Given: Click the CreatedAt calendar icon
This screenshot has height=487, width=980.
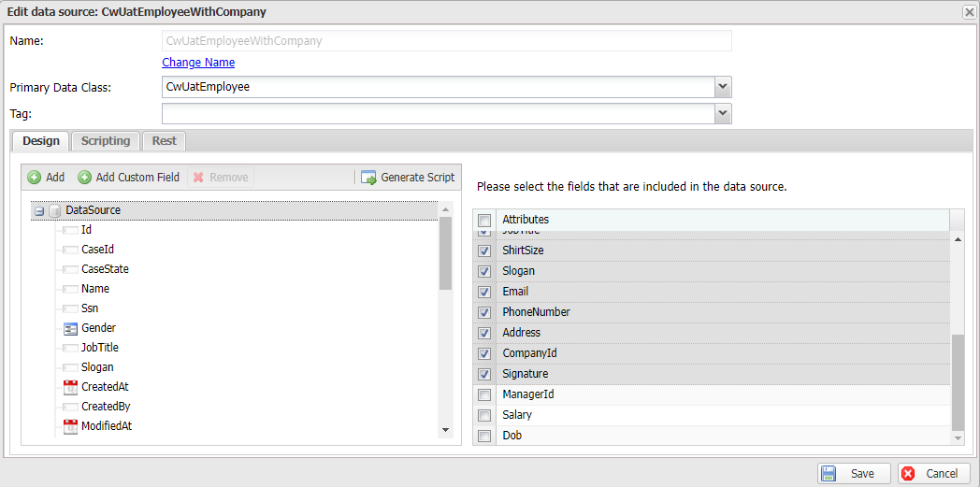Looking at the screenshot, I should (70, 387).
